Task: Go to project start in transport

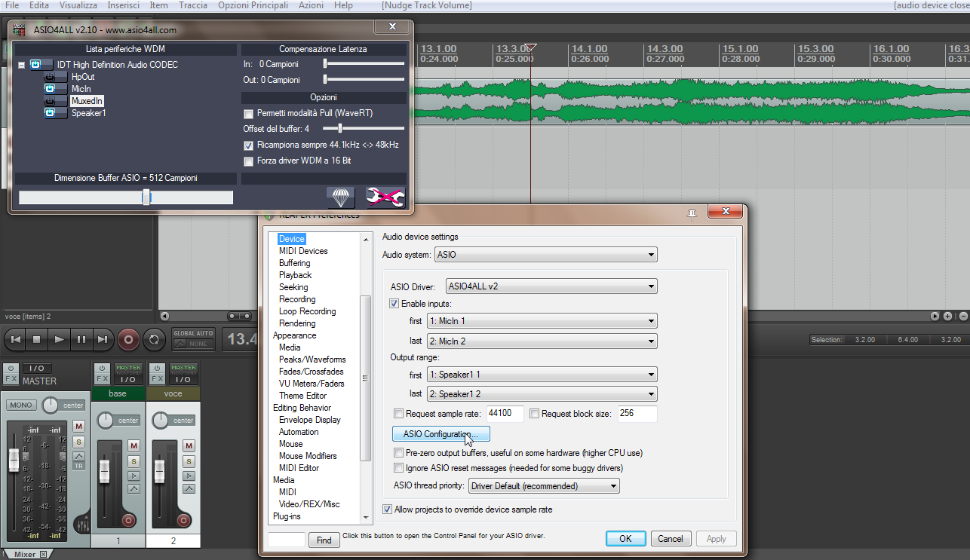Action: point(15,340)
